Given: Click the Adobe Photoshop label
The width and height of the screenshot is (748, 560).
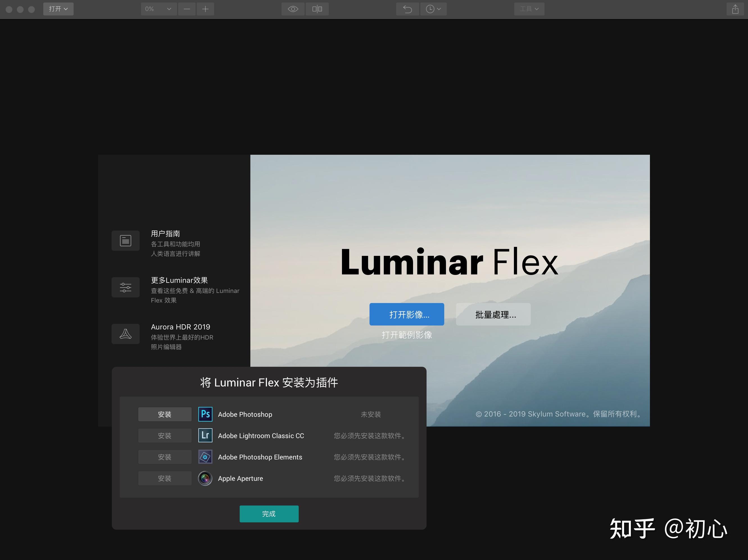Looking at the screenshot, I should (245, 414).
